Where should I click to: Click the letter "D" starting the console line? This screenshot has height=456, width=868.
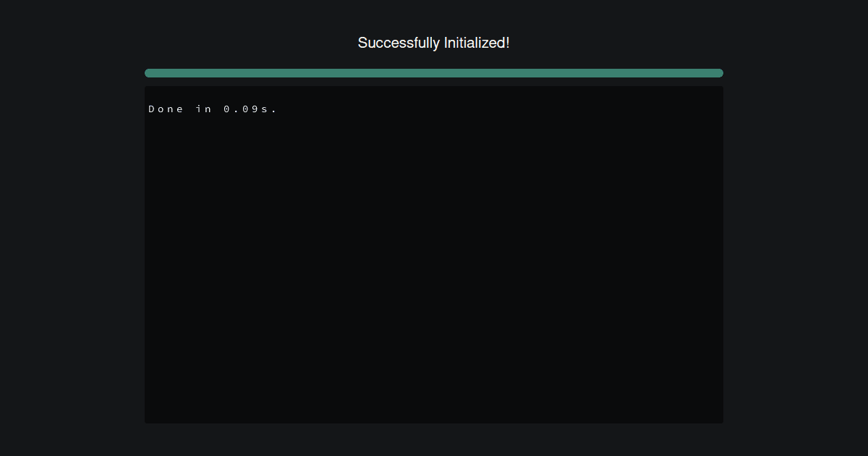152,109
